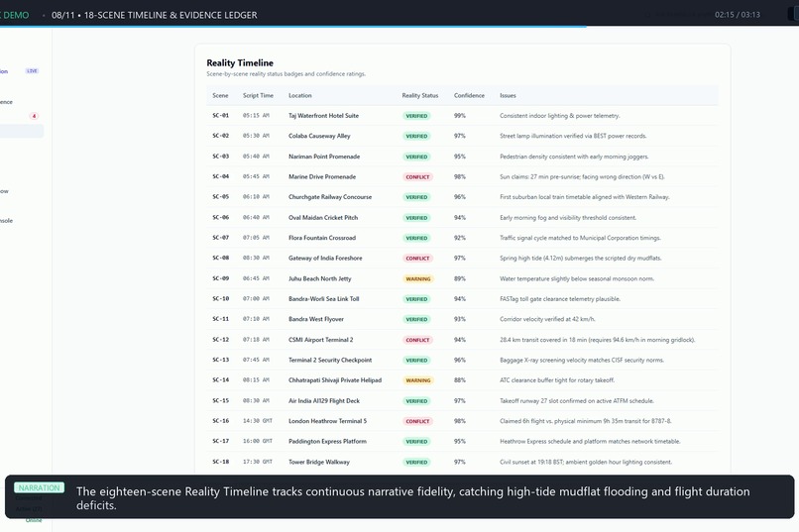Click the VERIFIED badge for SC-15

416,401
